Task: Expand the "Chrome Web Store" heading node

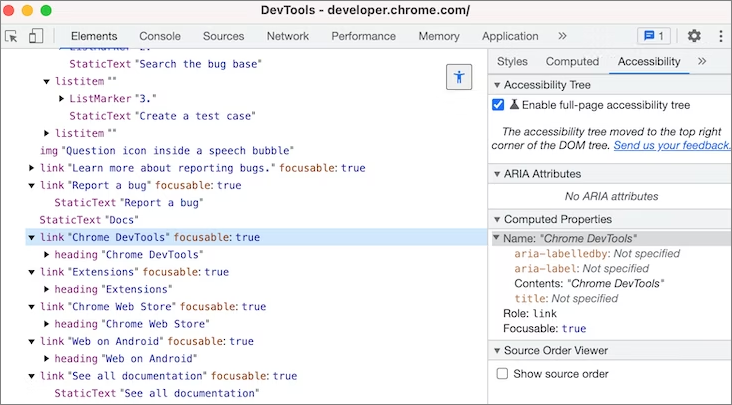Action: coord(46,324)
